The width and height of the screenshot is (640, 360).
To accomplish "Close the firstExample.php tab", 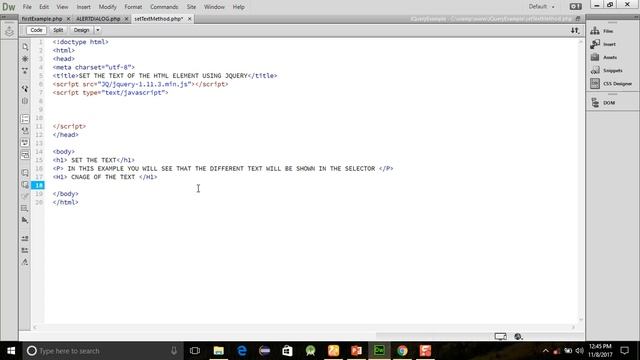I will 68,19.
